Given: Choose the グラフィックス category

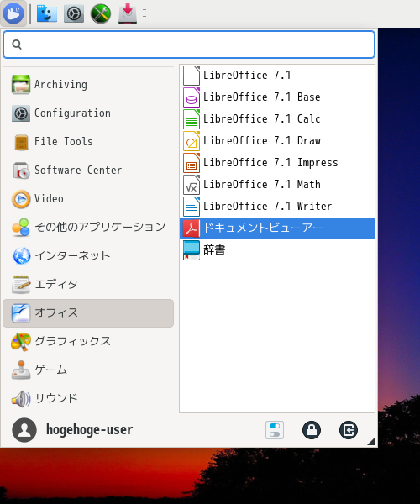Looking at the screenshot, I should pyautogui.click(x=88, y=341).
